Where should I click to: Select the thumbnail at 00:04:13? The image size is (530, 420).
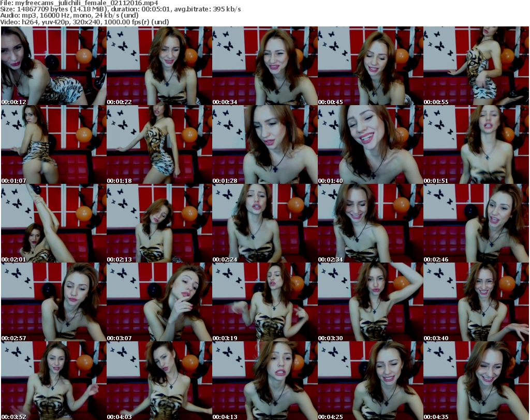[264, 380]
